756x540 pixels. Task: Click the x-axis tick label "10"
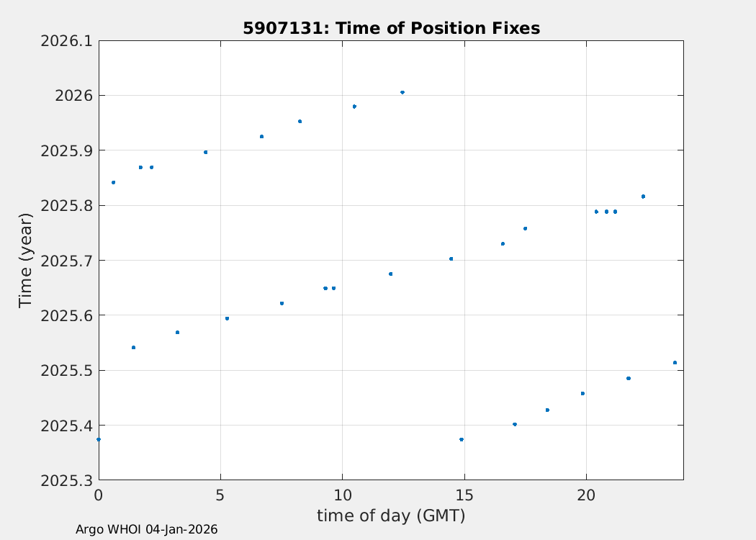click(342, 495)
